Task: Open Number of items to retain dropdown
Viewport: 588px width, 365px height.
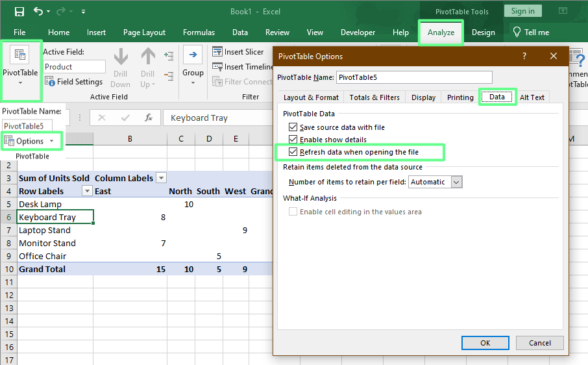Action: click(x=456, y=182)
